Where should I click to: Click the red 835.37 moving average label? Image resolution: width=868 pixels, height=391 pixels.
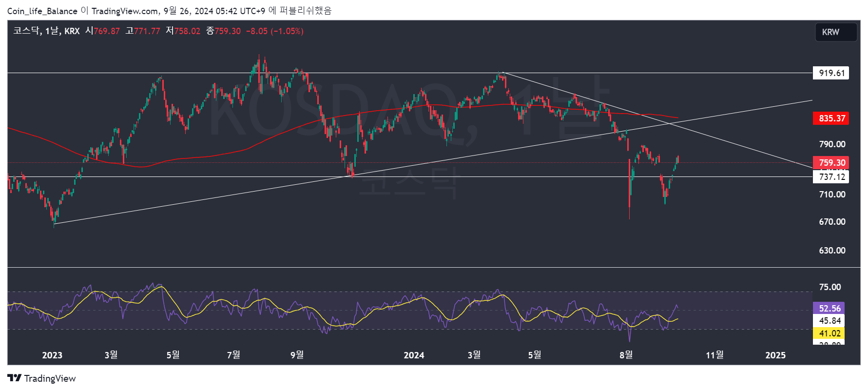pos(831,118)
